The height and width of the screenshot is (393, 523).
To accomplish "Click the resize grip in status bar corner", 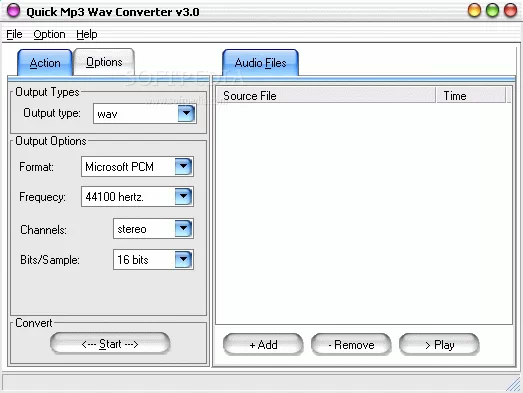I will tap(514, 384).
